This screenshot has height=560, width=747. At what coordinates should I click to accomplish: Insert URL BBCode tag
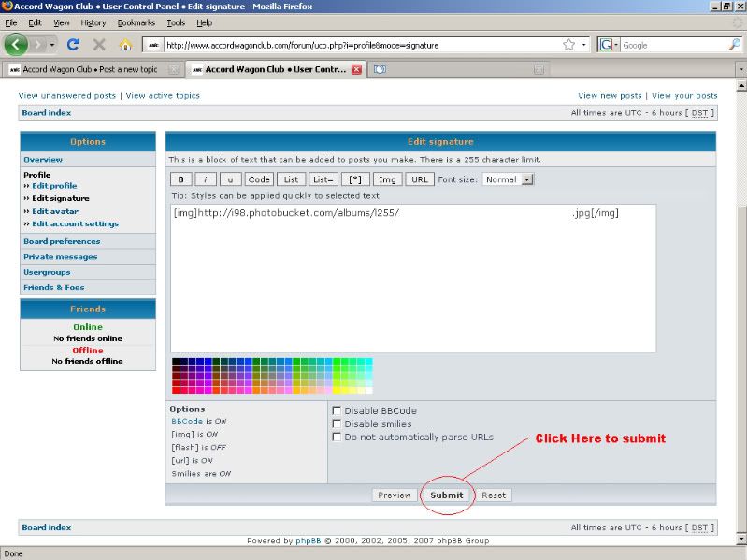[x=420, y=179]
